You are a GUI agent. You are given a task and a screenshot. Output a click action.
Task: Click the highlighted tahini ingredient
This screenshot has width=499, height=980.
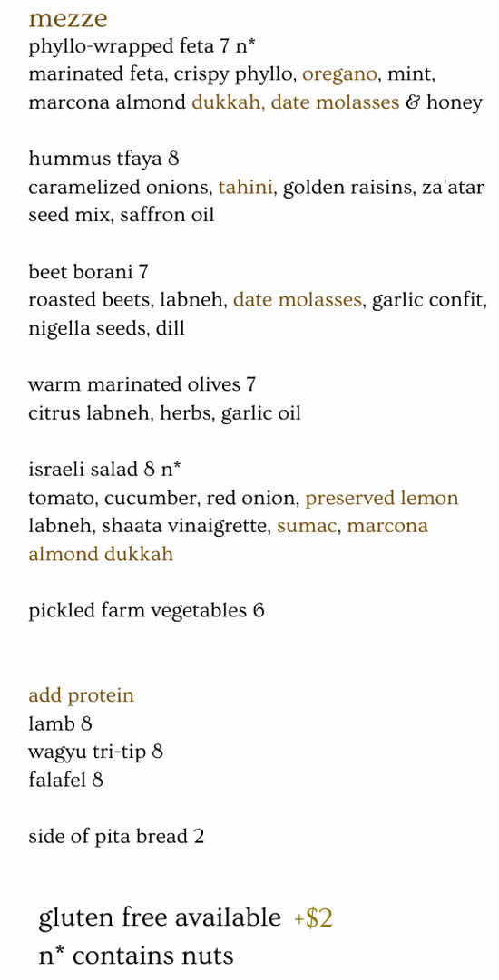pyautogui.click(x=246, y=187)
